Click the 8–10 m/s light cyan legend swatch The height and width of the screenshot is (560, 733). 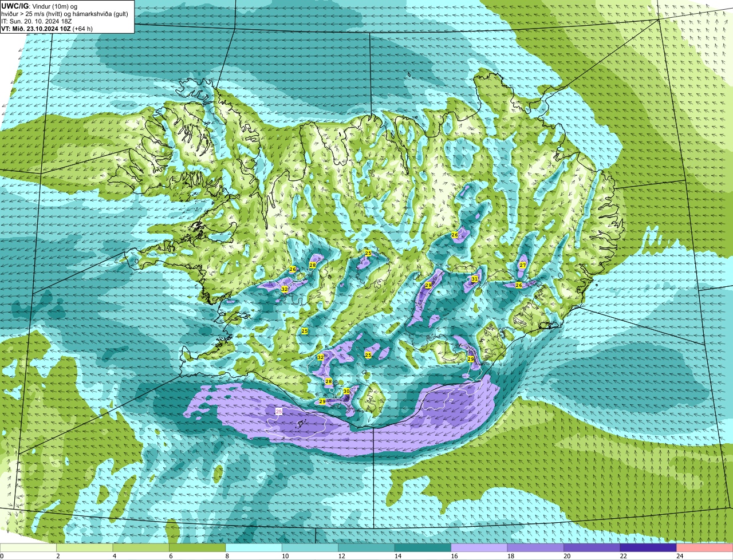click(255, 547)
